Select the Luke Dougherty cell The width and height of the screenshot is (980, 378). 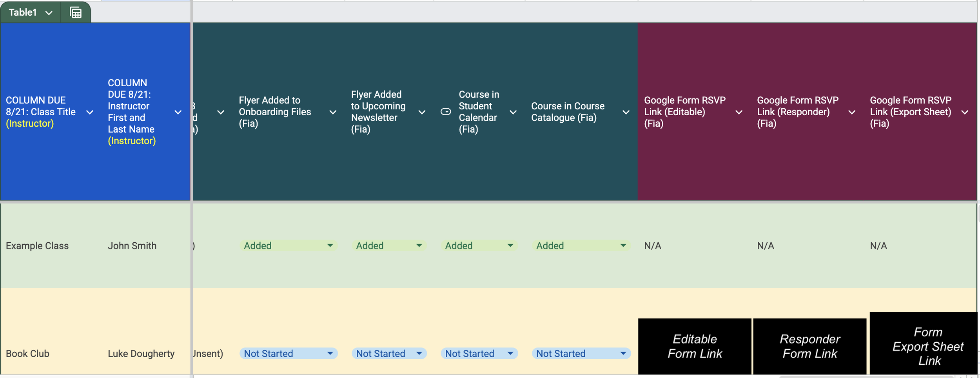tap(146, 332)
